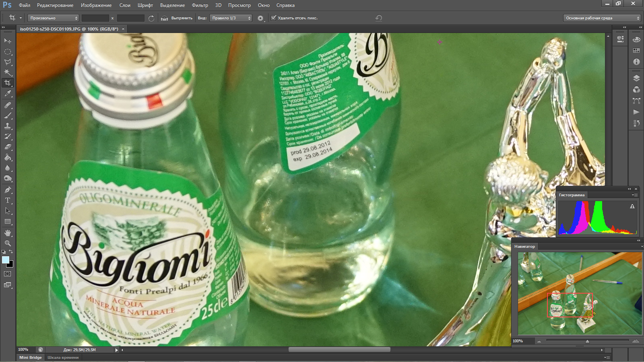Open the Фильтр menu

point(200,5)
